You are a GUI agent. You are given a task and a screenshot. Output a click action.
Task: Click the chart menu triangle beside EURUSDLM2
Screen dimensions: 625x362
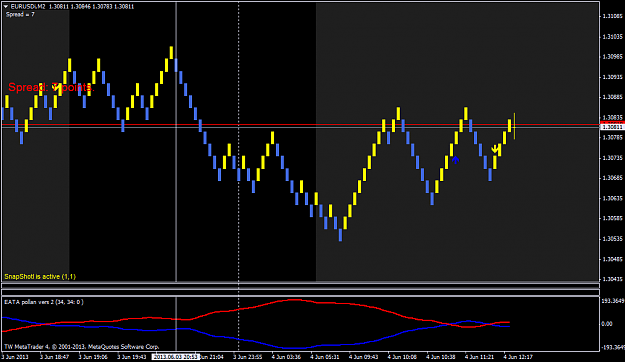6,7
